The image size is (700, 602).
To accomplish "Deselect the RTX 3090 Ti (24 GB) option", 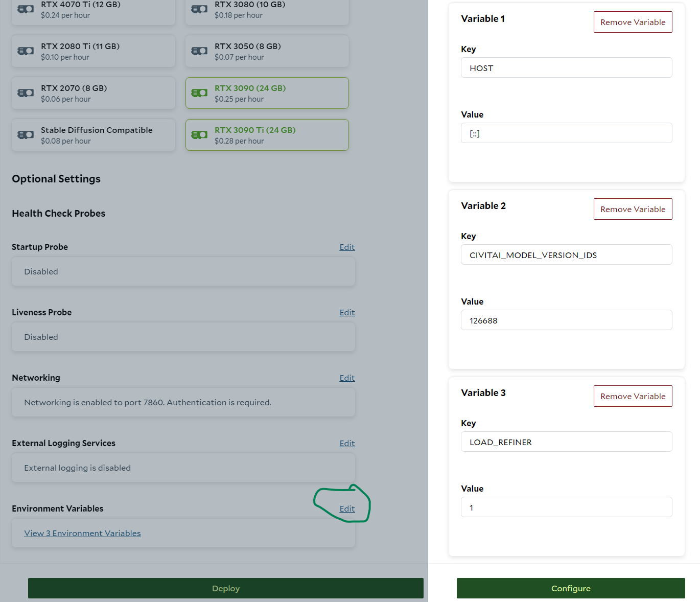I will click(267, 135).
